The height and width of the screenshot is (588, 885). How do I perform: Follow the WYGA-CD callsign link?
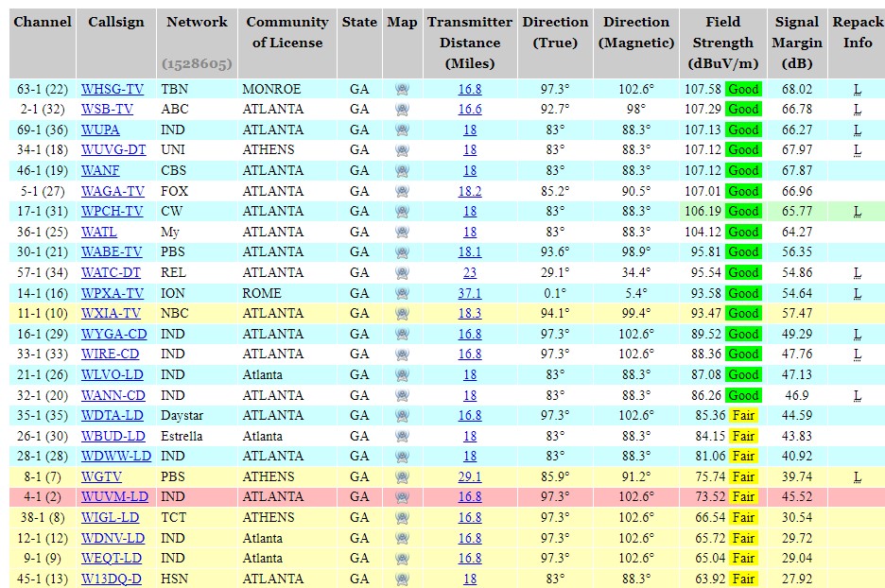click(114, 334)
